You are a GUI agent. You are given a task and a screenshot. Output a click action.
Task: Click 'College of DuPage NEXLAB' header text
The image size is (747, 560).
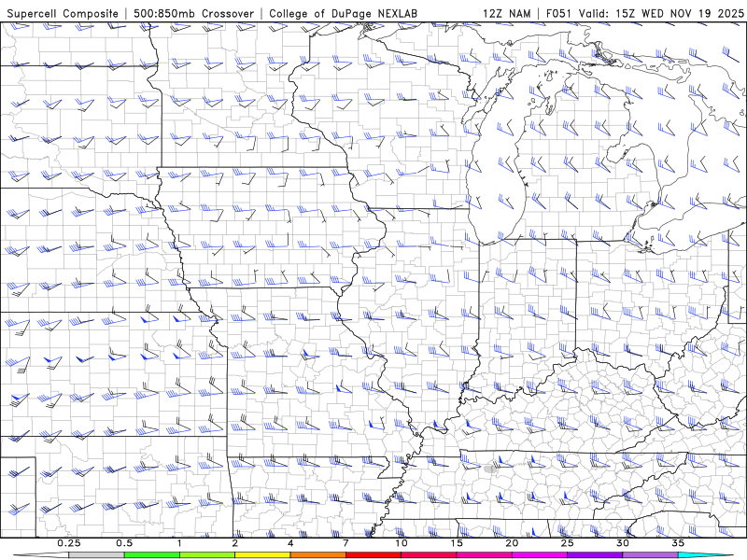tap(343, 13)
